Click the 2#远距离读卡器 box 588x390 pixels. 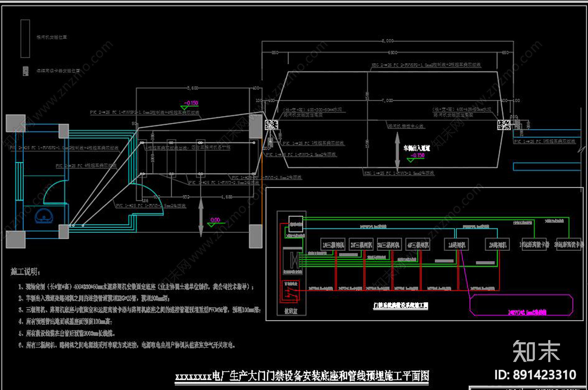(x=569, y=245)
